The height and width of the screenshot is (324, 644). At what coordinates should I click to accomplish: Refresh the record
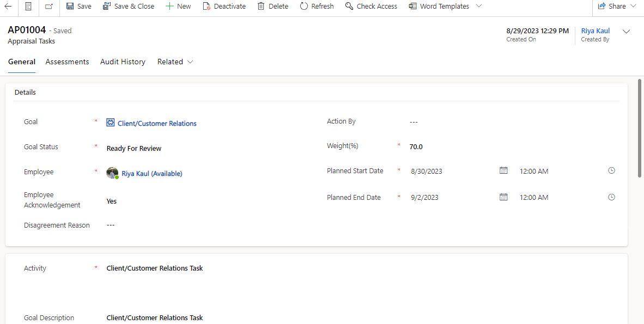(x=317, y=6)
